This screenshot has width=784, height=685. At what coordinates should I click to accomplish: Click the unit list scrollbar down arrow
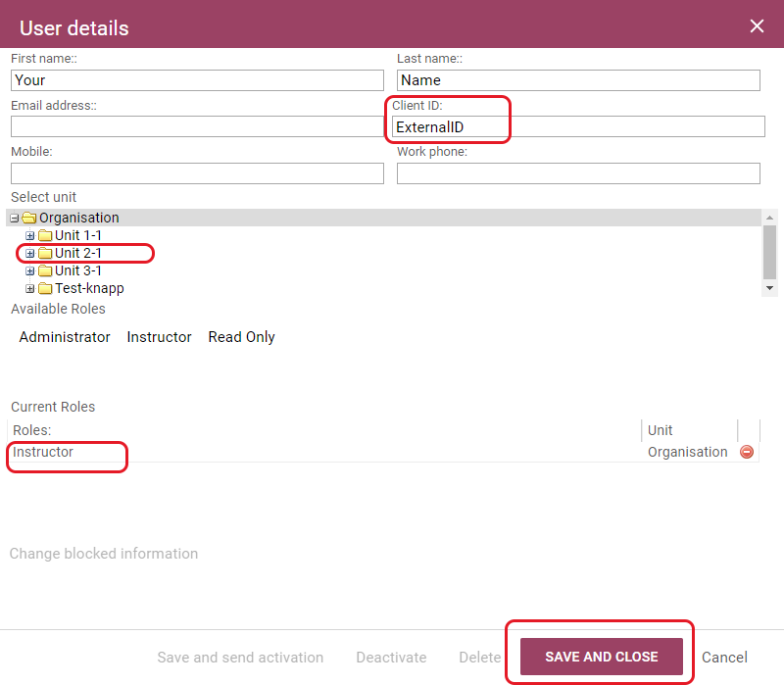pyautogui.click(x=769, y=288)
